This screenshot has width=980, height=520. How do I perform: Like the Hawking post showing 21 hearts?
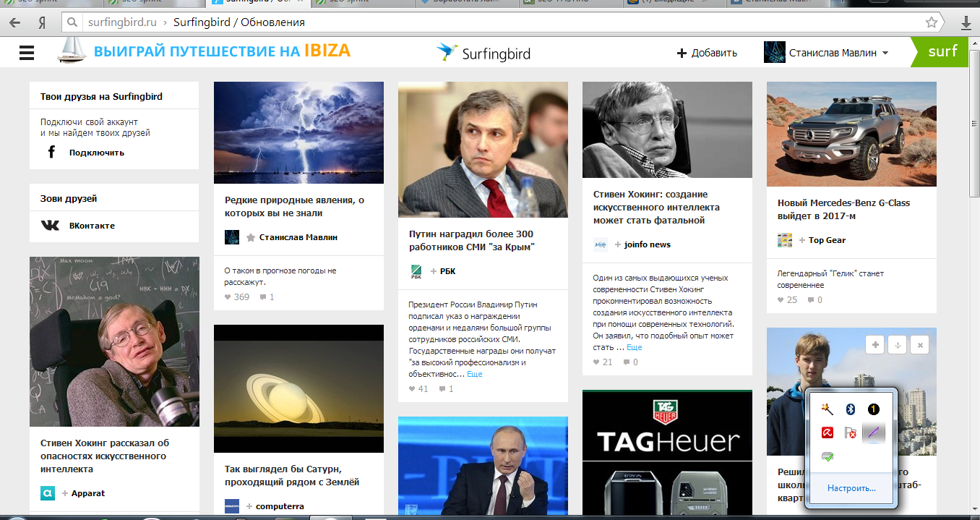597,362
